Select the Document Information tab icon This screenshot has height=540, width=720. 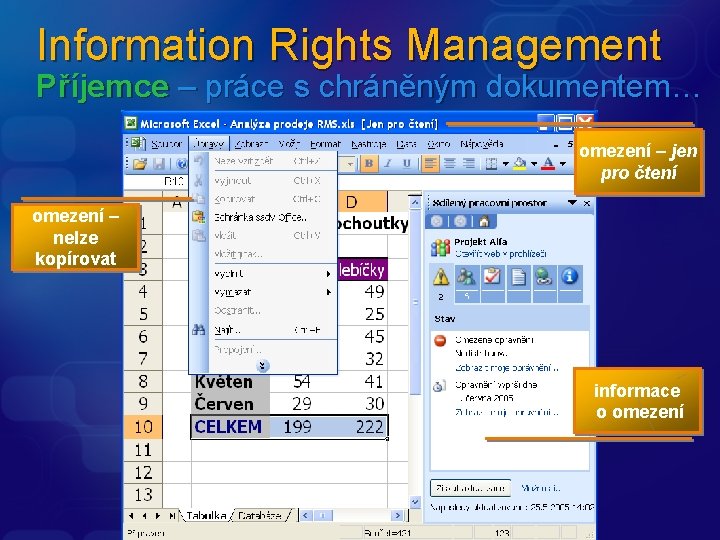coord(570,277)
